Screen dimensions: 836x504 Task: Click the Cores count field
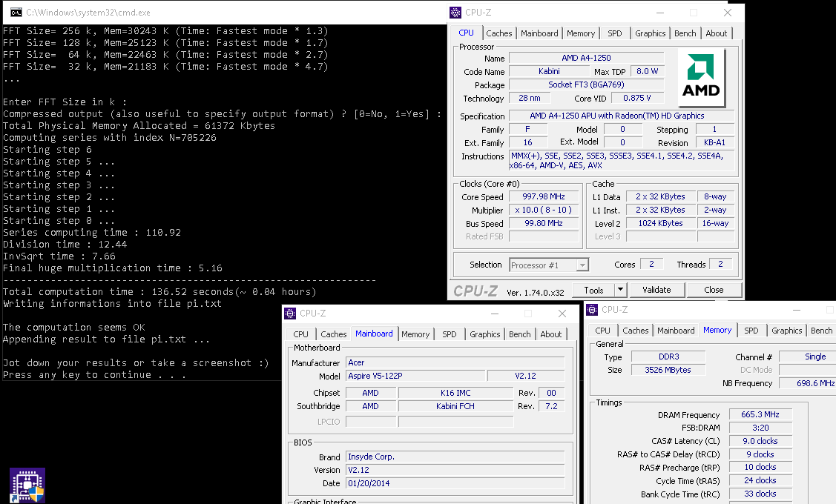click(651, 264)
